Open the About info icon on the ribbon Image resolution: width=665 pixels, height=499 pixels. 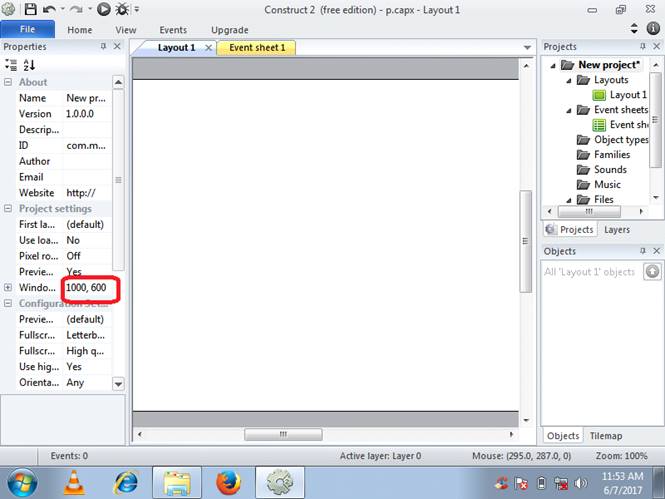coord(653,28)
